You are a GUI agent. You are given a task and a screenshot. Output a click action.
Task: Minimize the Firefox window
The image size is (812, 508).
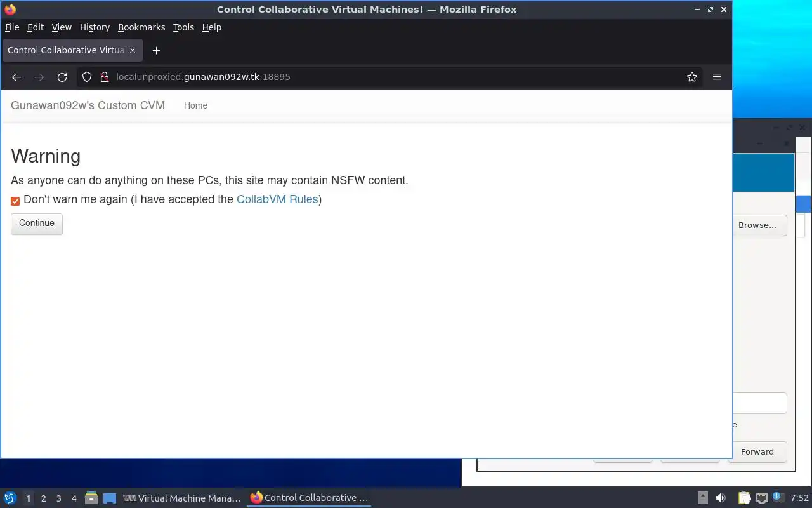pos(697,10)
